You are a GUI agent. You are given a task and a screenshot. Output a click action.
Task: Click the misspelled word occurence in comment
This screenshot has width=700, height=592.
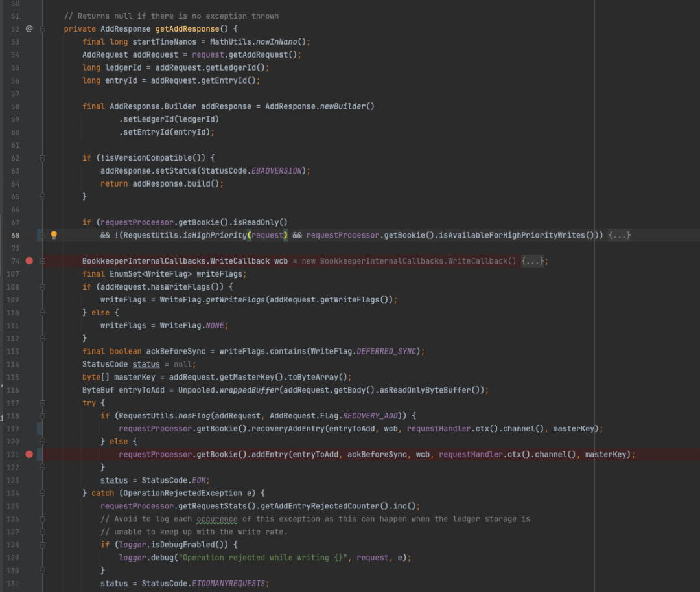pyautogui.click(x=217, y=519)
